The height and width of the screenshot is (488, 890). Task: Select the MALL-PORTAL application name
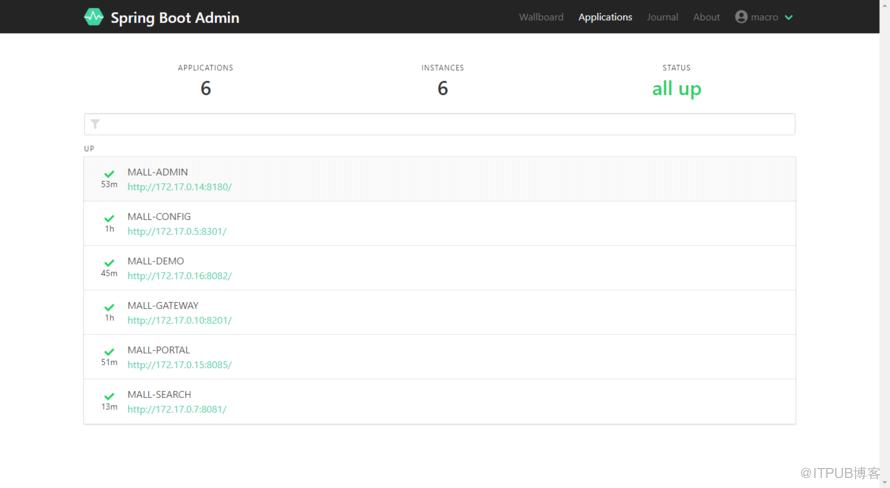[x=158, y=350]
